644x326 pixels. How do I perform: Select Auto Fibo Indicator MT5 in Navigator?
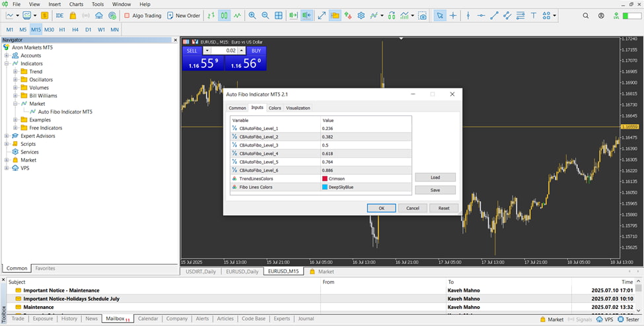[x=65, y=112]
